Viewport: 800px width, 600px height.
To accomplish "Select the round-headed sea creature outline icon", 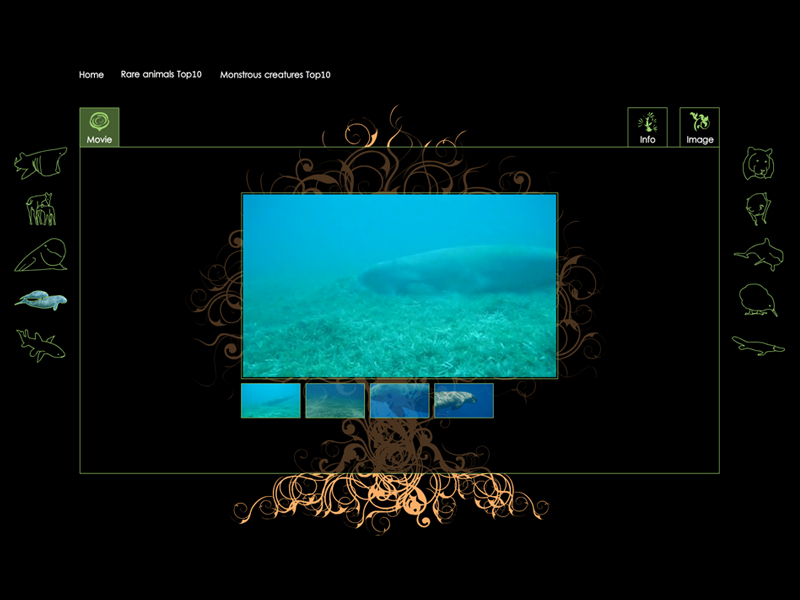I will [41, 255].
